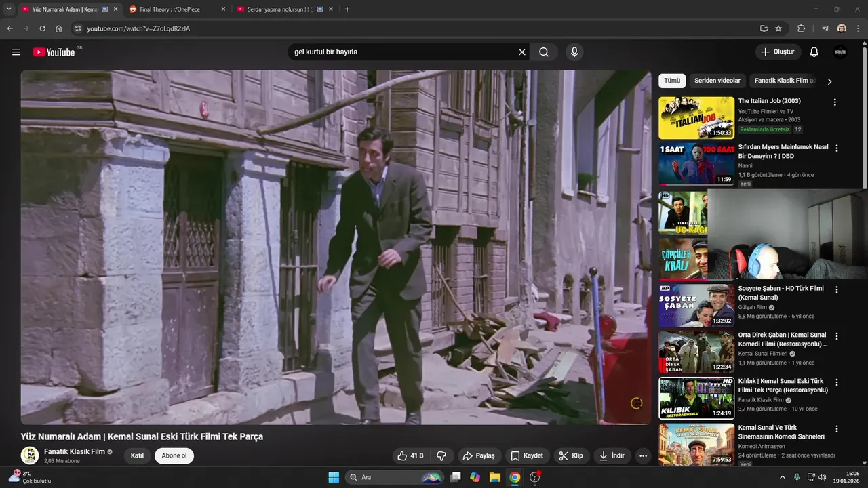Reload the current page
The image size is (868, 488).
coord(42,28)
